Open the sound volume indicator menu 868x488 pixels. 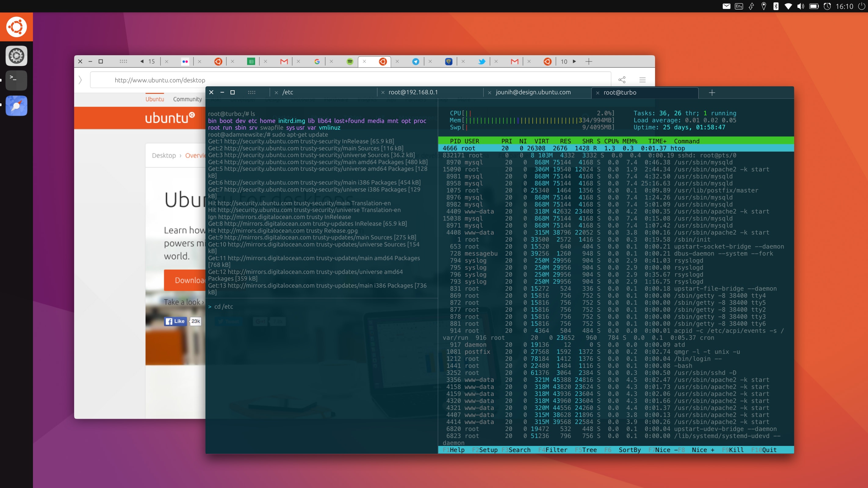click(801, 6)
